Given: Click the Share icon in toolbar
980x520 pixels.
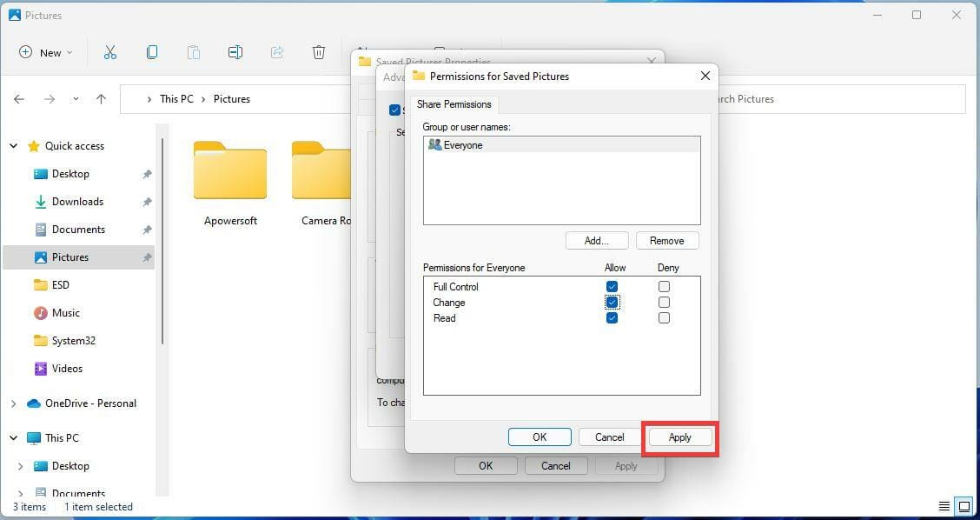Looking at the screenshot, I should tap(277, 52).
